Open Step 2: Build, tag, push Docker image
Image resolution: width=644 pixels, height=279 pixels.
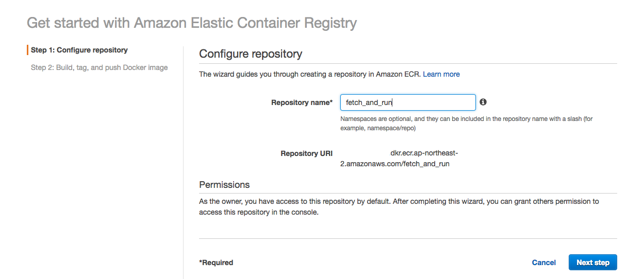click(x=100, y=67)
